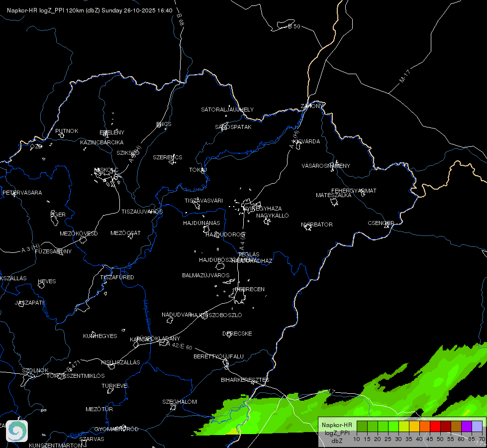Click the yellow-green 30–35 dBZ legend swatch
Viewport: 487px width, 448px height.
pos(404,426)
